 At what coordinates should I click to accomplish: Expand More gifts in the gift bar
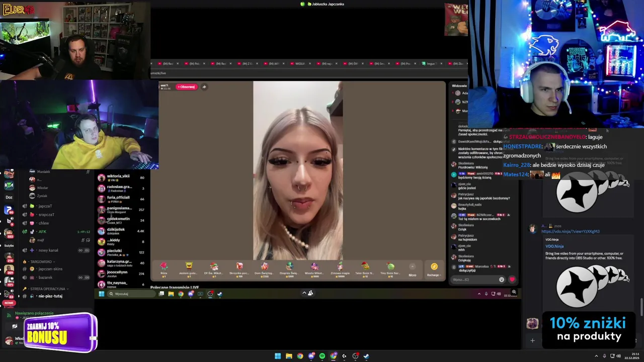413,269
